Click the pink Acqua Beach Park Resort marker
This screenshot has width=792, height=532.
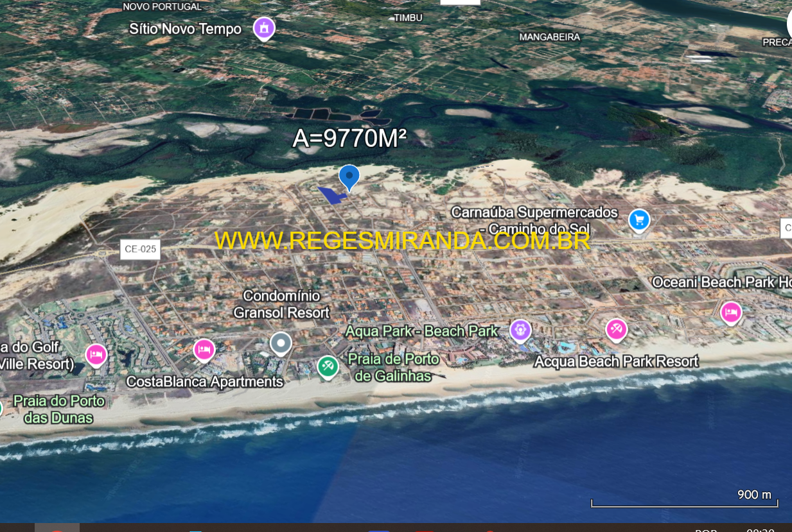click(x=616, y=329)
